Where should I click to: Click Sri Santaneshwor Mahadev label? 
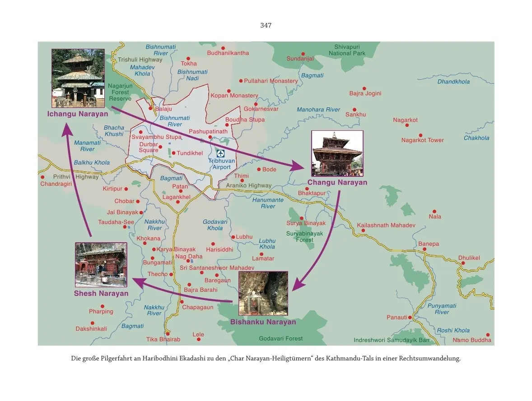click(x=217, y=268)
